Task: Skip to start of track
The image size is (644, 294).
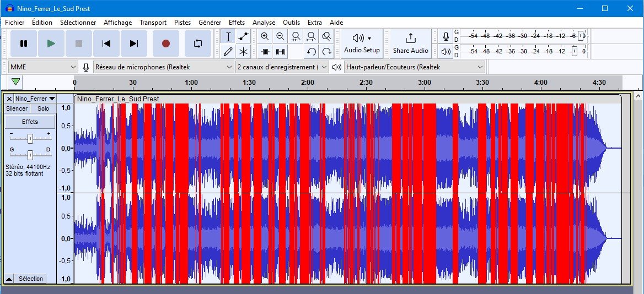Action: pyautogui.click(x=106, y=43)
